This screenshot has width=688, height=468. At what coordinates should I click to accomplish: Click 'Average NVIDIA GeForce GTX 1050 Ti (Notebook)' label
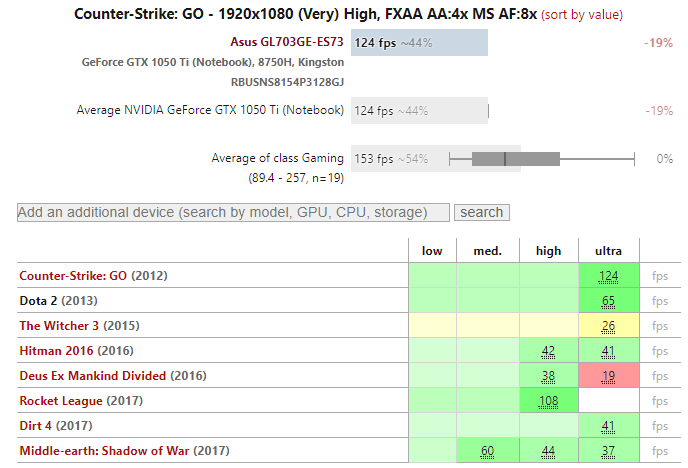click(x=210, y=110)
